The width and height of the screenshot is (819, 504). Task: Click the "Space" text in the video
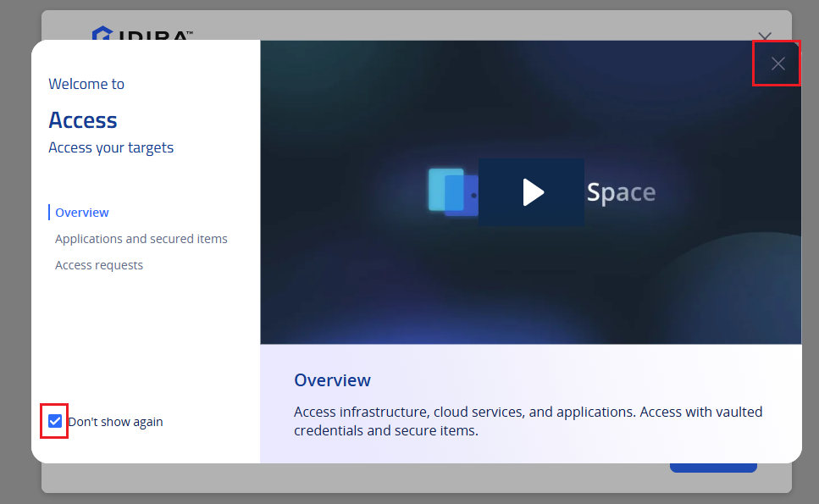(621, 192)
